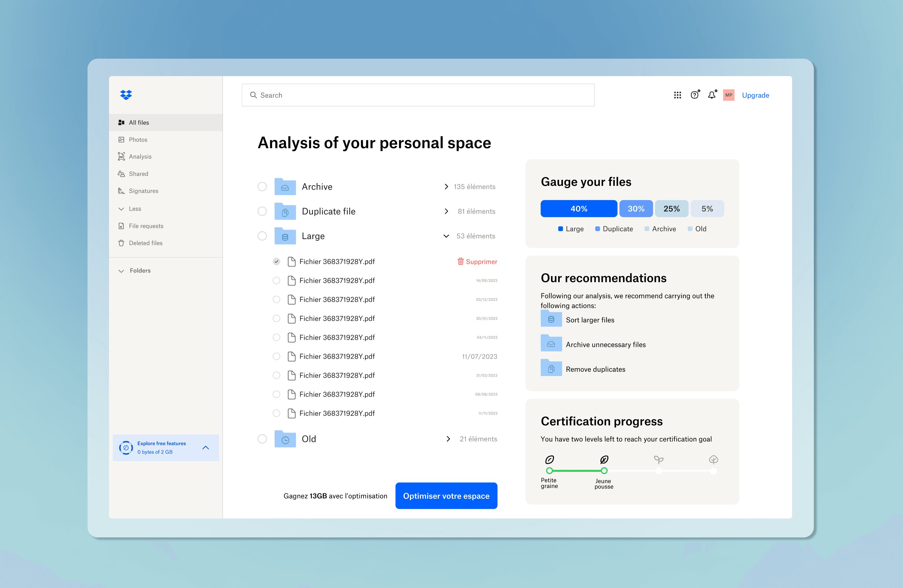Uncheck the first checked Fichier 368371928Y.pdf
This screenshot has width=903, height=588.
click(277, 261)
